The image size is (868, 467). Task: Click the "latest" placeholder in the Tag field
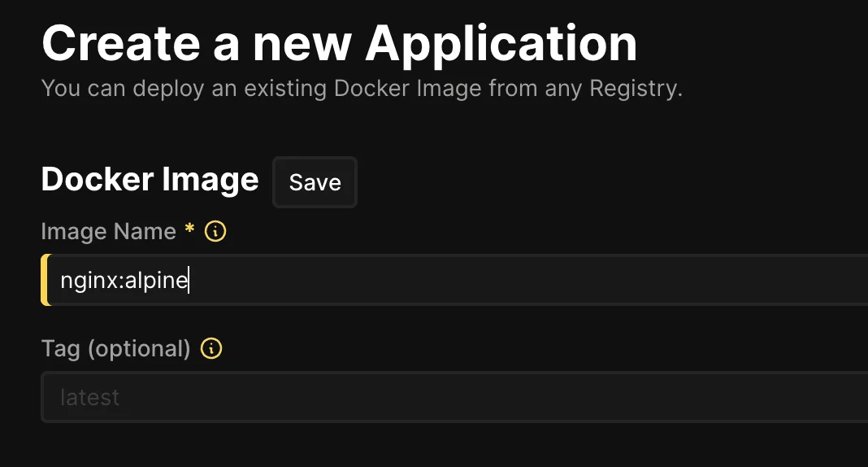click(89, 397)
